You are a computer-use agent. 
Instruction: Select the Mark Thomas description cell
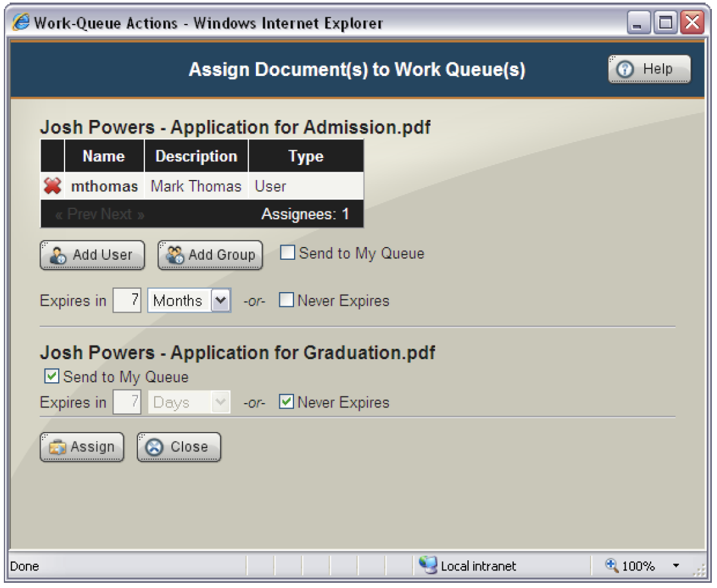[196, 186]
